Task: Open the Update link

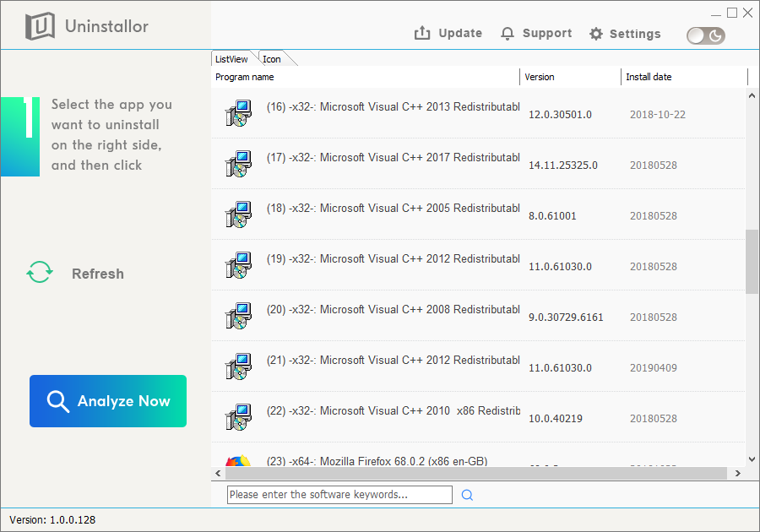Action: coord(460,34)
